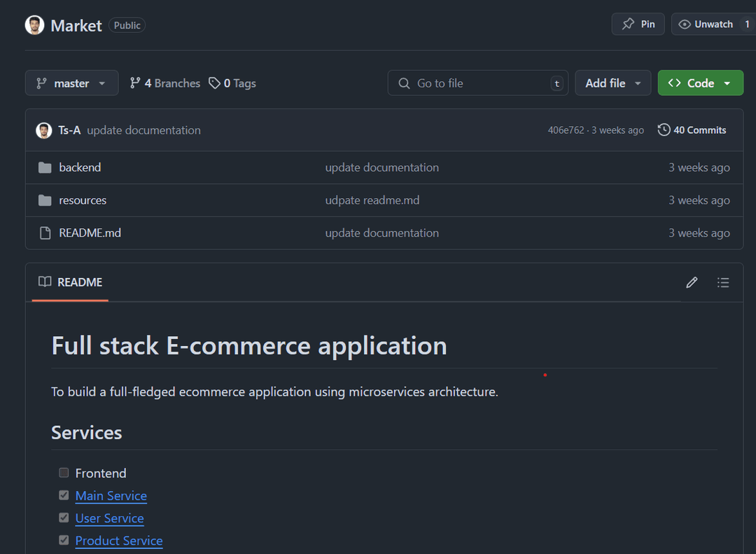Toggle the Frontend checkbox
Image resolution: width=756 pixels, height=554 pixels.
tap(64, 473)
